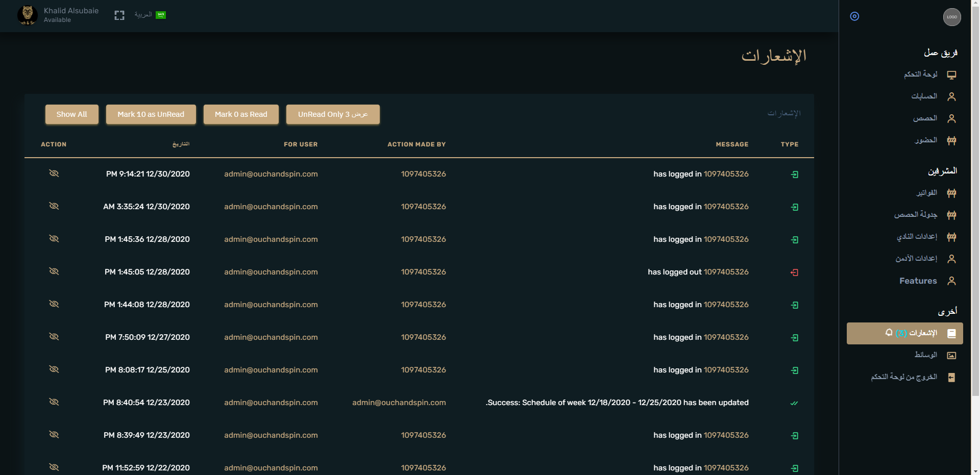Toggle read status of the logged out notification
980x475 pixels.
54,271
